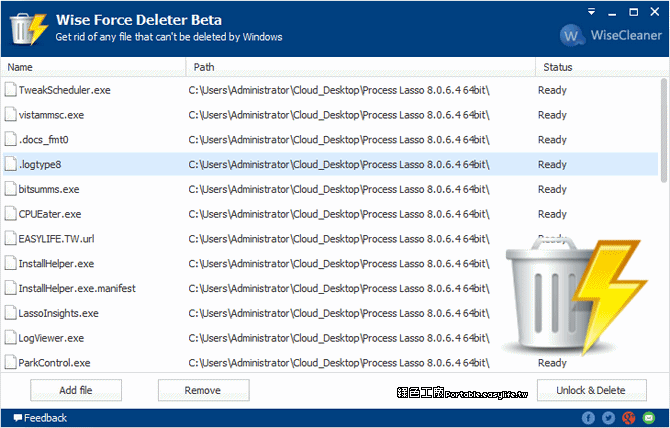
Task: Select the LassoInsights.exe file entry
Action: (330, 313)
